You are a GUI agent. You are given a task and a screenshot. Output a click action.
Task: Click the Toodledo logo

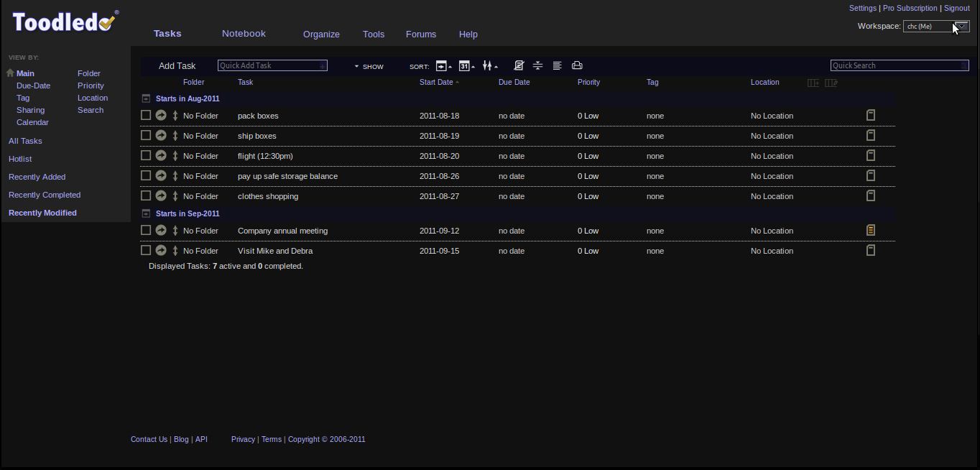point(65,22)
